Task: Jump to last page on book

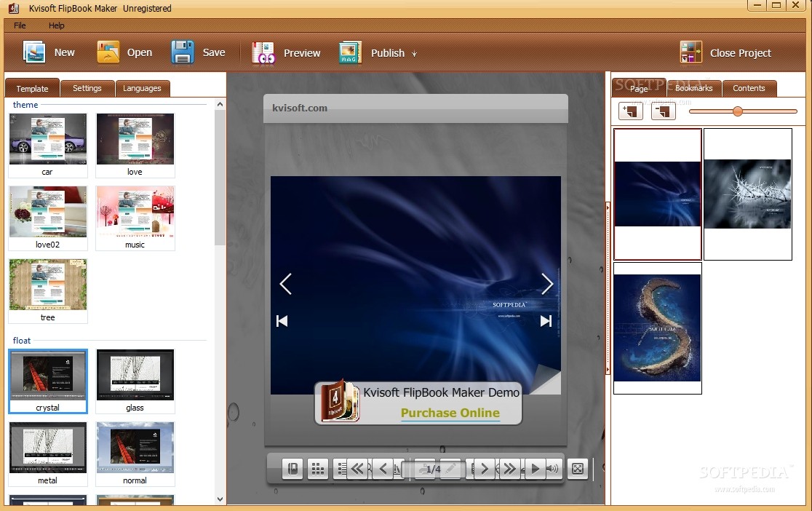Action: pos(546,321)
